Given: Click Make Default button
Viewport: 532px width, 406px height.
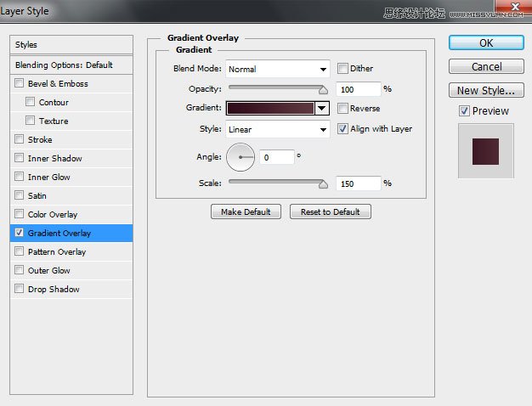Looking at the screenshot, I should (246, 211).
